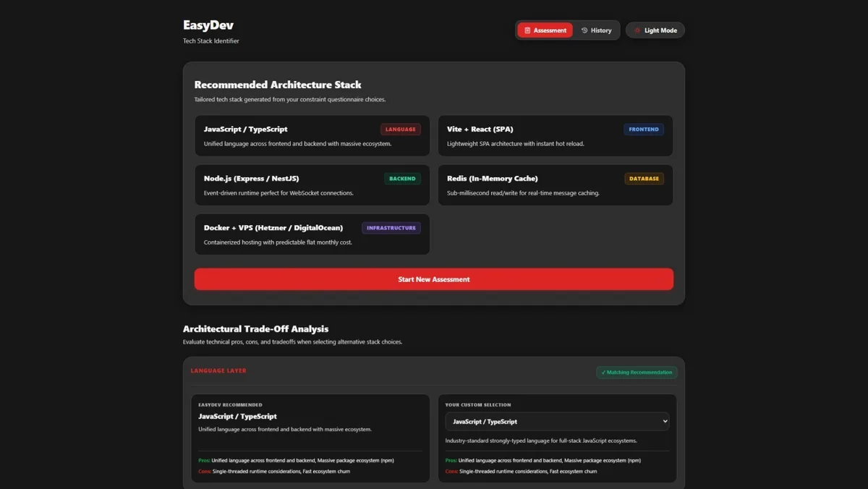This screenshot has width=868, height=489.
Task: Click the Matching Recommendation badge
Action: coord(637,373)
